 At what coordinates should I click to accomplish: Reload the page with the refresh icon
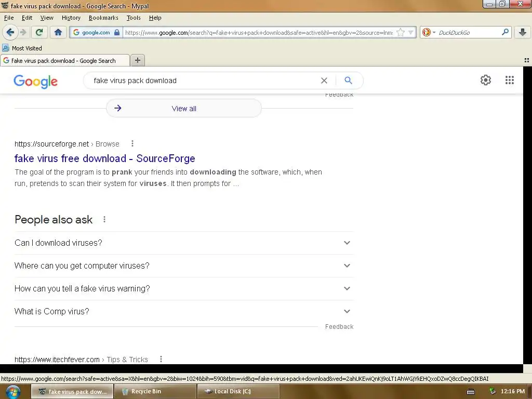(39, 32)
